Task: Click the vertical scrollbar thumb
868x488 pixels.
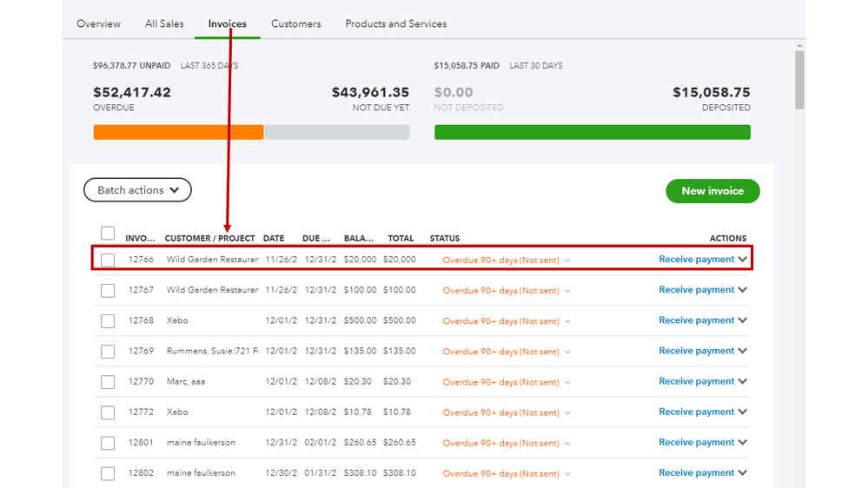Action: coord(799,80)
